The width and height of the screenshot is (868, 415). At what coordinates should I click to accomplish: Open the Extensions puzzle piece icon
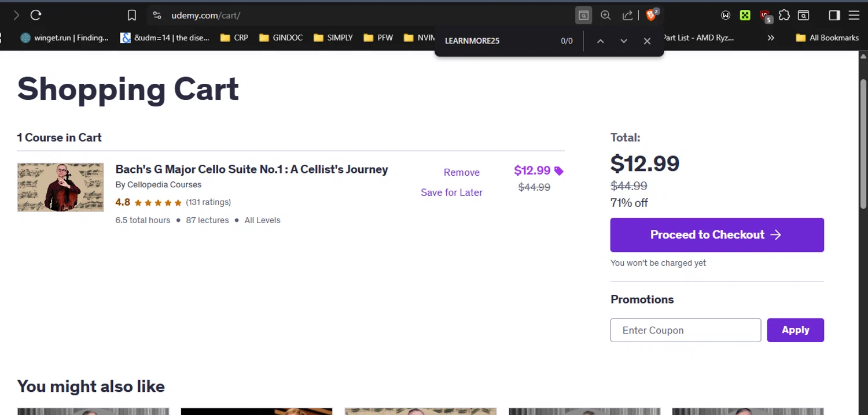784,16
